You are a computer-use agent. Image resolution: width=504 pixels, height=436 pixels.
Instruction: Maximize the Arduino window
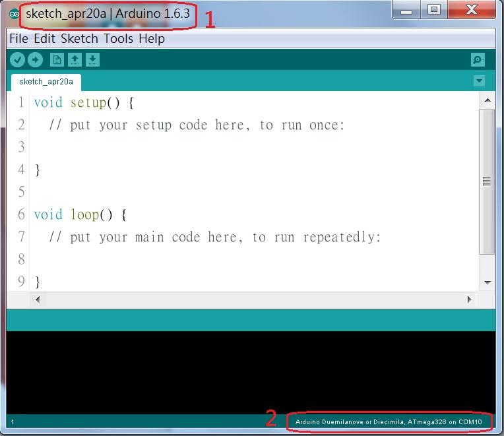point(434,11)
